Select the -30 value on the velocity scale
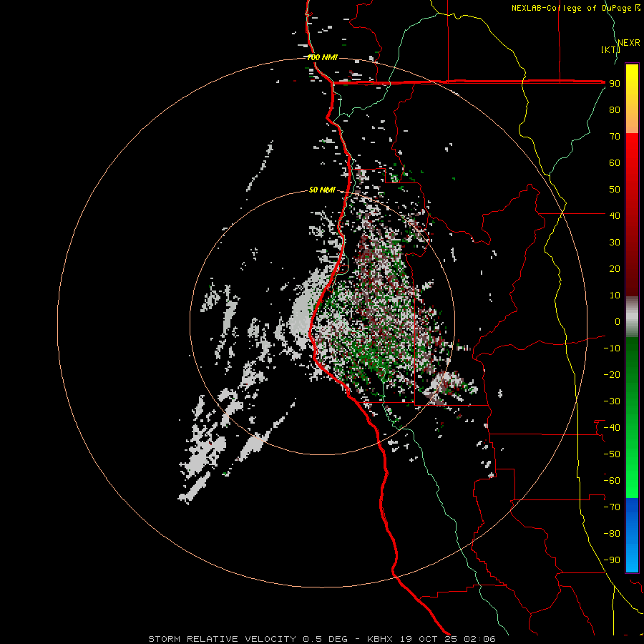 [612, 401]
